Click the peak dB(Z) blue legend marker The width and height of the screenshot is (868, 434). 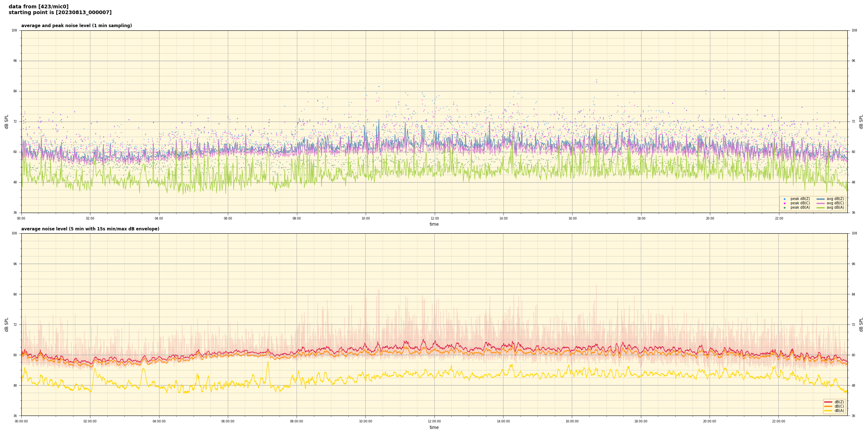click(784, 199)
